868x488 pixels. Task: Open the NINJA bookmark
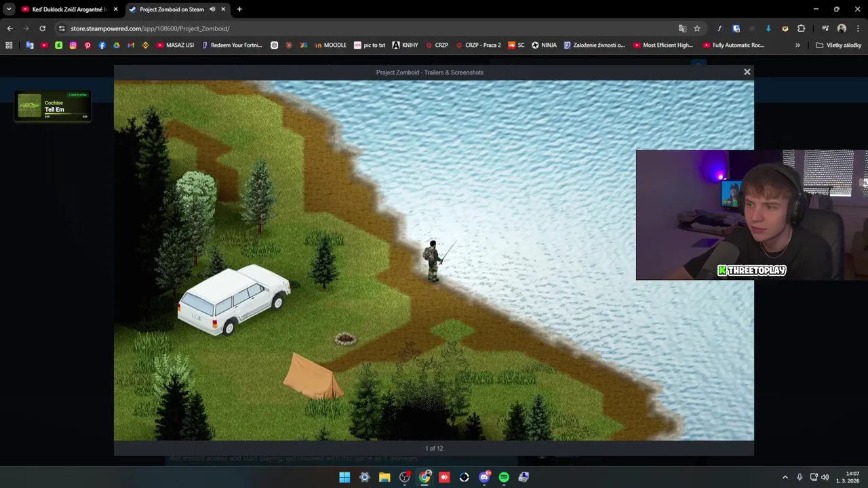(544, 45)
